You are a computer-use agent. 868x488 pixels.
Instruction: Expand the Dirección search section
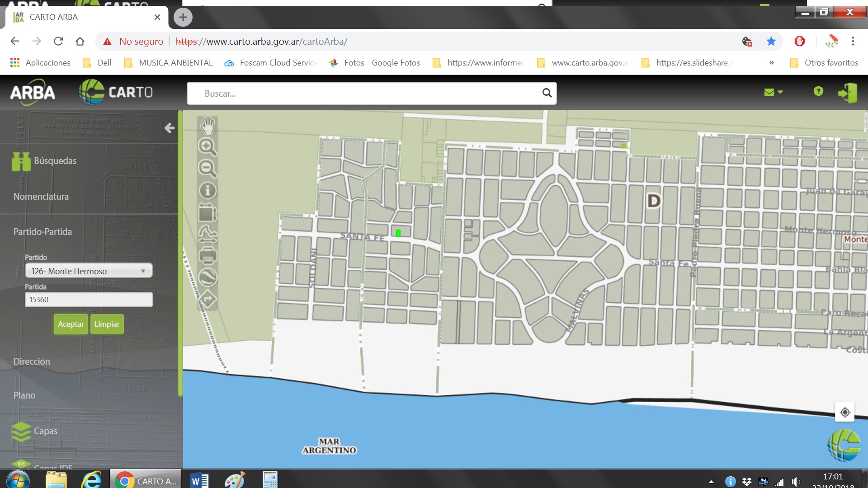click(32, 361)
